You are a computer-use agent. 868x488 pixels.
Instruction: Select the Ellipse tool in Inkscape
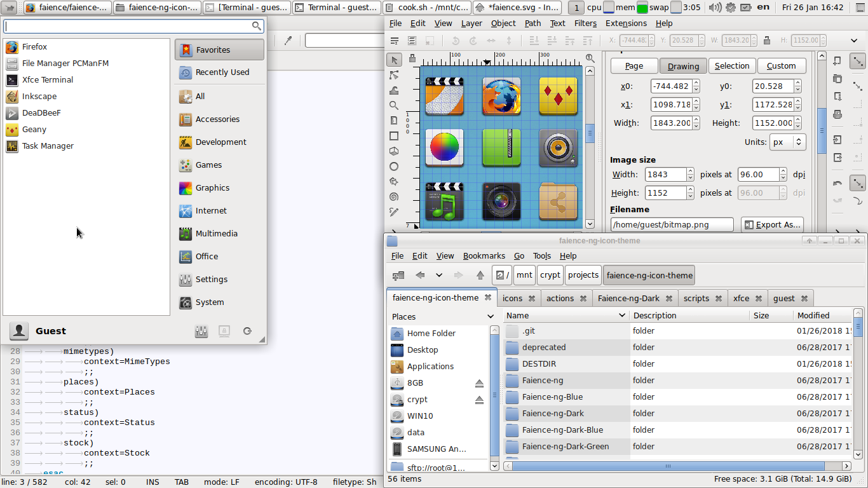pos(394,166)
